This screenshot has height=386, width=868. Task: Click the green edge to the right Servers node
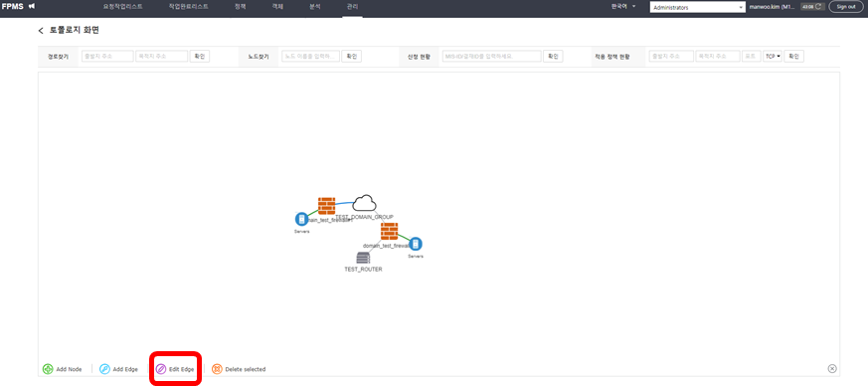(404, 238)
